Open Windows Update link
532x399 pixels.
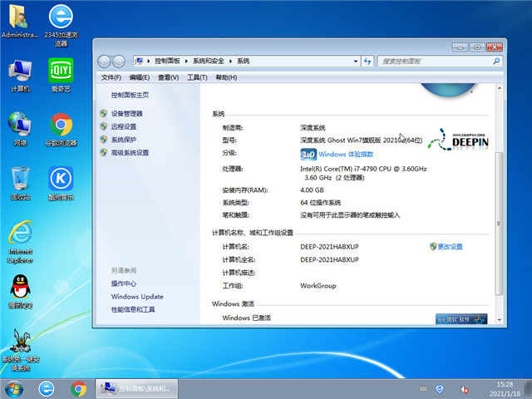click(x=137, y=297)
